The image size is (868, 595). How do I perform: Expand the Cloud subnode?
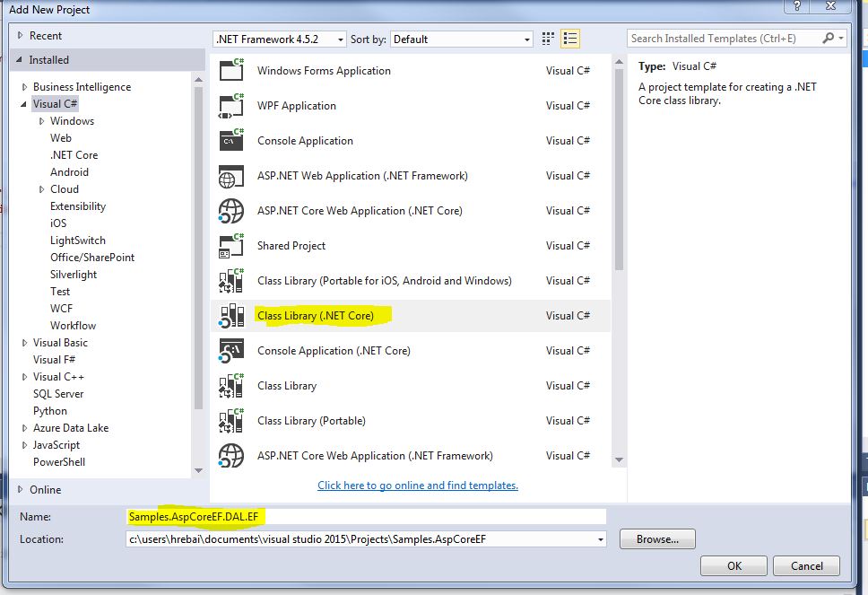coord(41,189)
